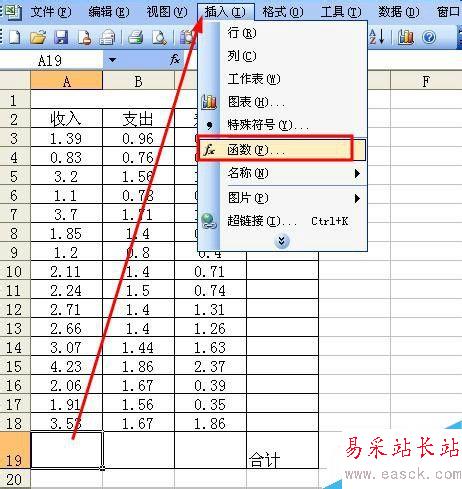Viewport: 462px width, 489px height.
Task: Click the Open folder toolbar icon
Action: pyautogui.click(x=38, y=37)
